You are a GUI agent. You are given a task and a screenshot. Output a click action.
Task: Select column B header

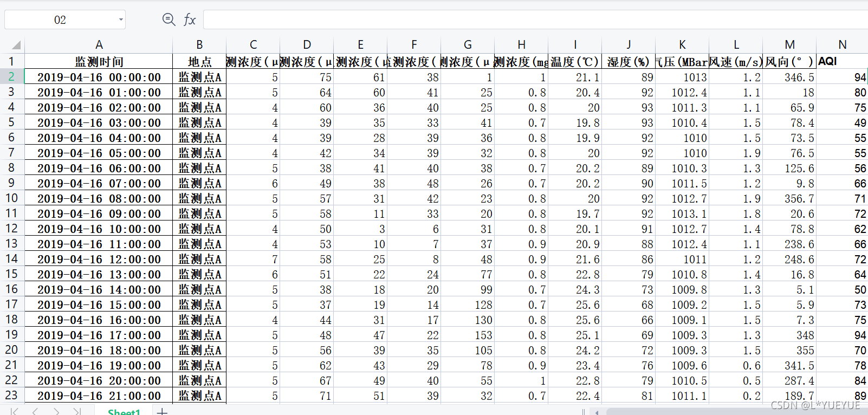point(199,45)
